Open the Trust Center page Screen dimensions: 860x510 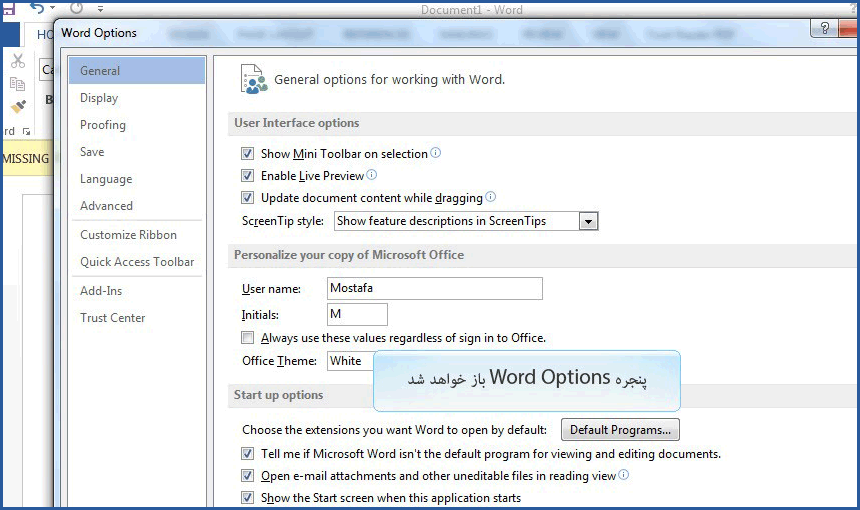[137, 318]
